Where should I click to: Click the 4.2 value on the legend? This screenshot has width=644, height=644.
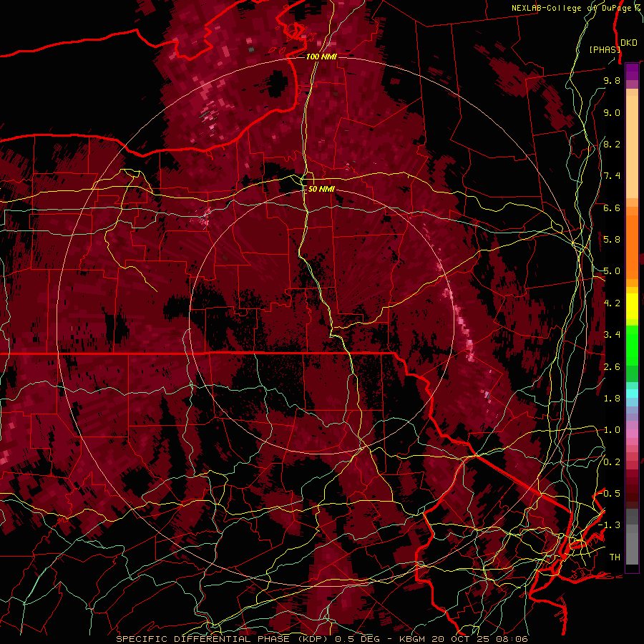tap(612, 303)
